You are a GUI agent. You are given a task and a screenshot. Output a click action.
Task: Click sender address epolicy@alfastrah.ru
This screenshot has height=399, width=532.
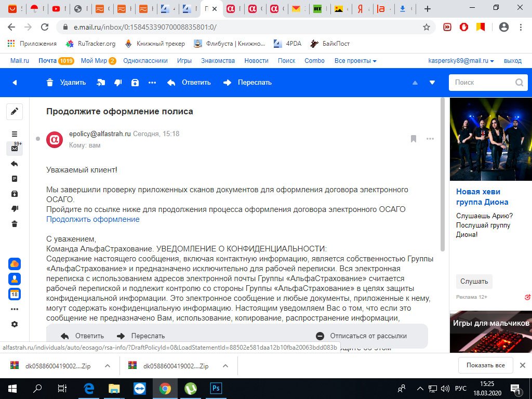pos(100,134)
